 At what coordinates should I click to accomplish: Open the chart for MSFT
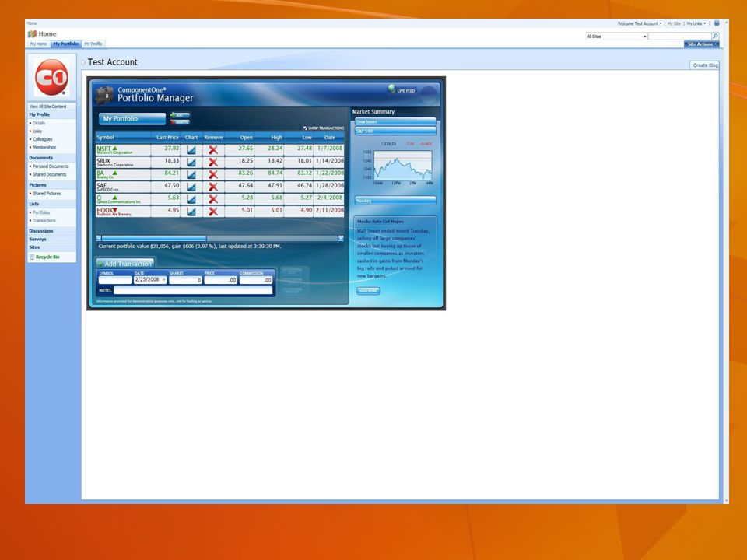[x=191, y=150]
